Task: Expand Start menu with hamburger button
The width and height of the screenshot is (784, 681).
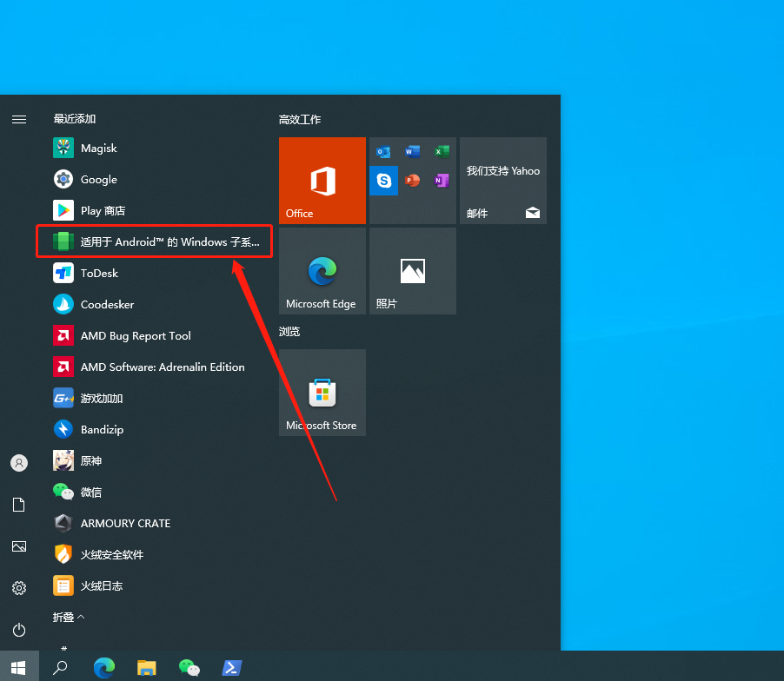Action: point(19,119)
